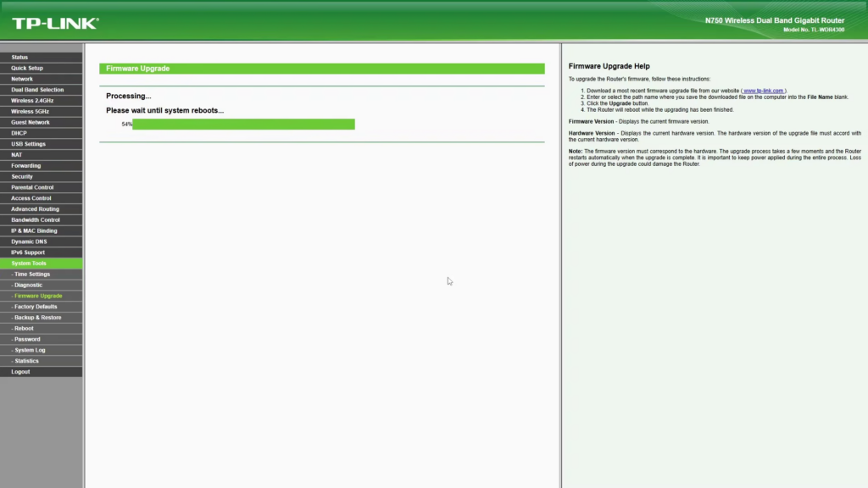Image resolution: width=868 pixels, height=488 pixels.
Task: Open USB Settings
Action: pos(28,144)
